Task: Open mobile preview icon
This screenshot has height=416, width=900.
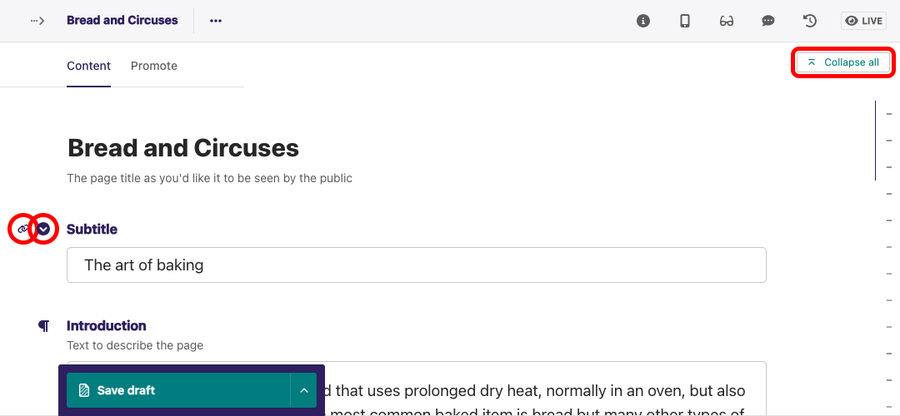Action: (685, 21)
